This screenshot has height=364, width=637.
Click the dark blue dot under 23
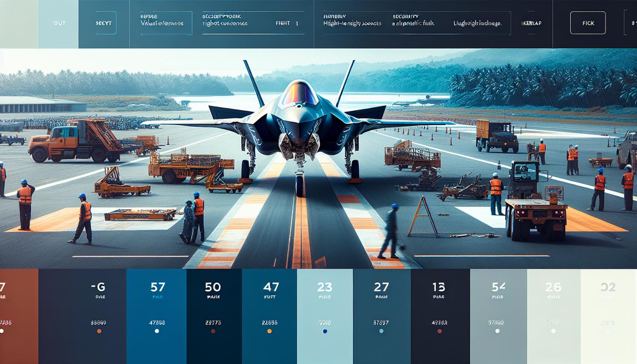[x=325, y=331]
